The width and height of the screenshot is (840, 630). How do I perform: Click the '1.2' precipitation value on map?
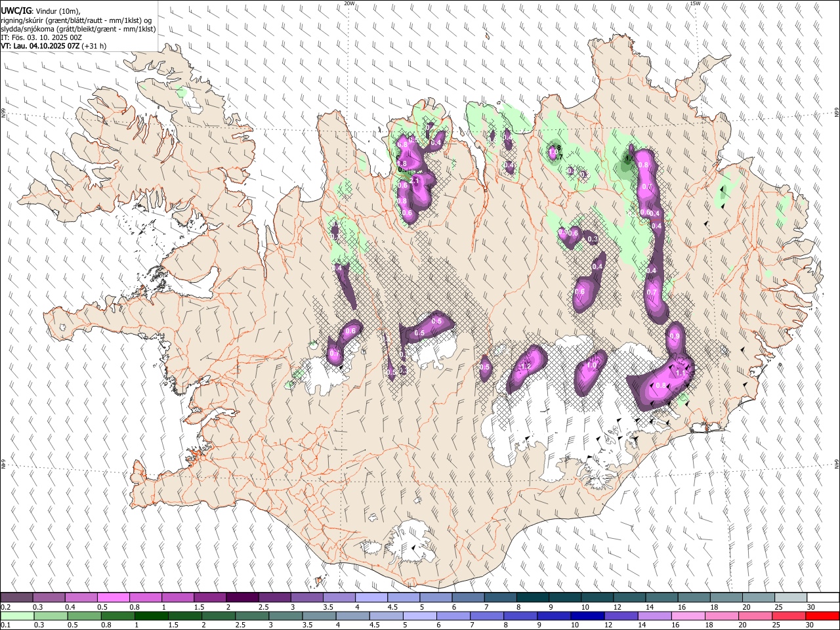point(525,366)
